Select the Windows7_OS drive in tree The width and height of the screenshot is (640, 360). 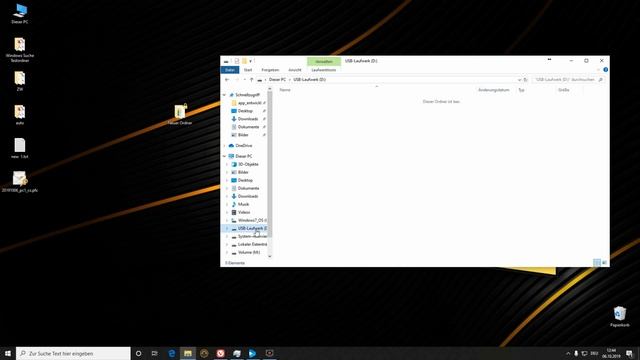point(252,220)
